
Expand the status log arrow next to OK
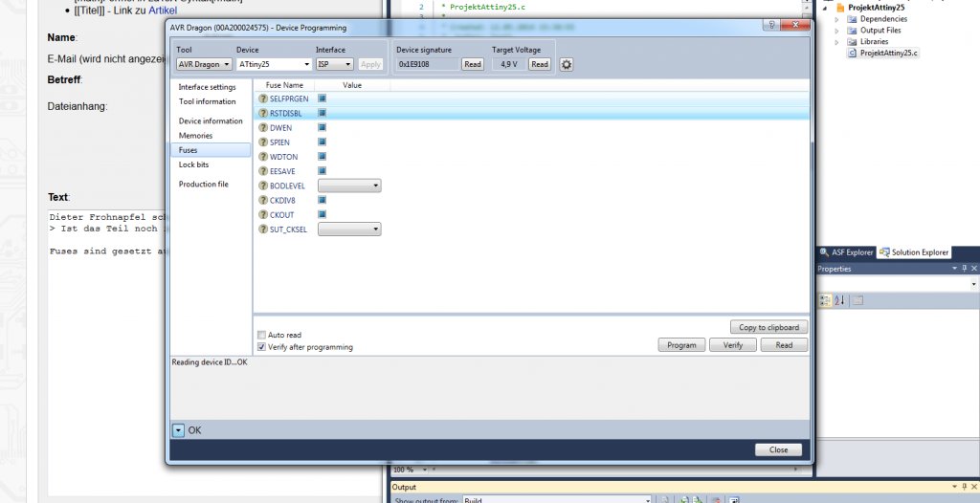point(178,430)
